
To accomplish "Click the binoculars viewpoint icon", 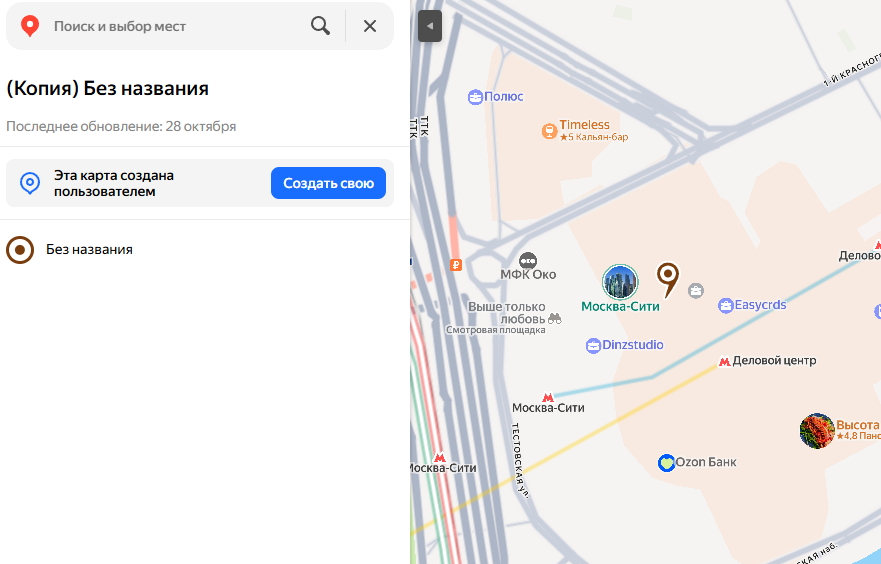I will (555, 319).
